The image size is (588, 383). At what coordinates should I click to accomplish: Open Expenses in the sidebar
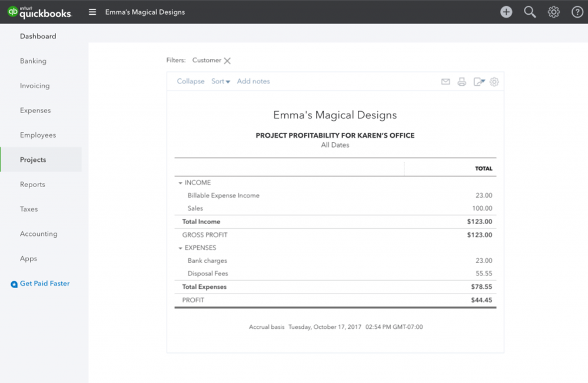(x=35, y=111)
